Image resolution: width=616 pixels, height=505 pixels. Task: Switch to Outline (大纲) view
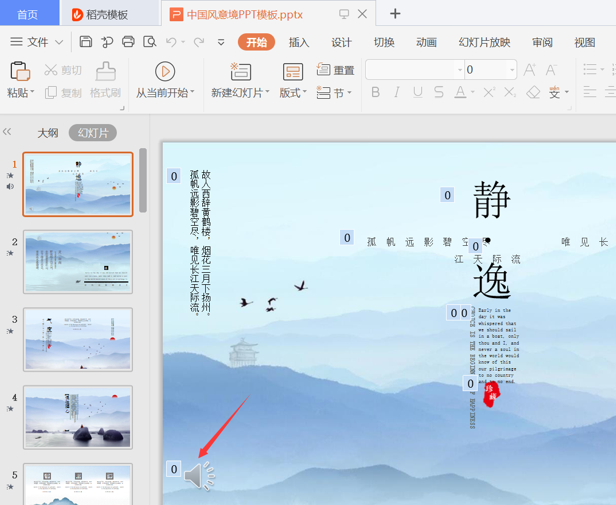48,133
